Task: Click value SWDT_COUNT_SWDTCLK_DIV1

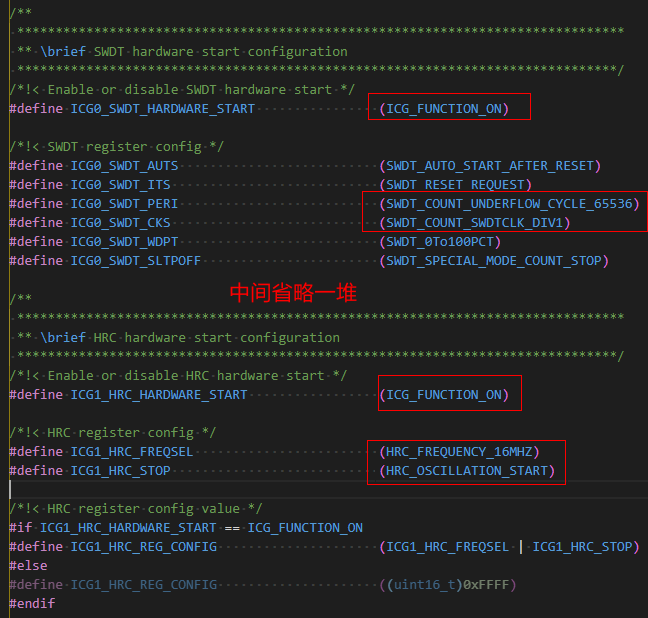Action: (x=475, y=223)
